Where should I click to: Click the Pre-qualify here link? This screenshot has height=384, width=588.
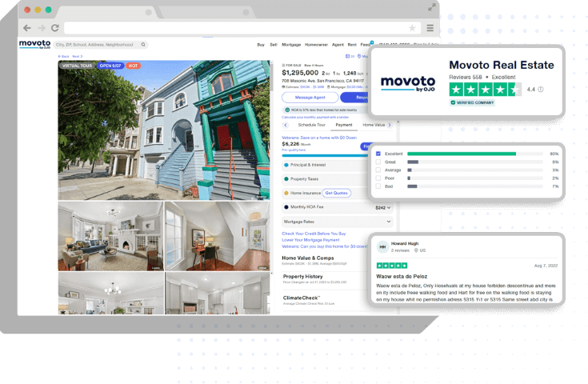[x=294, y=150]
